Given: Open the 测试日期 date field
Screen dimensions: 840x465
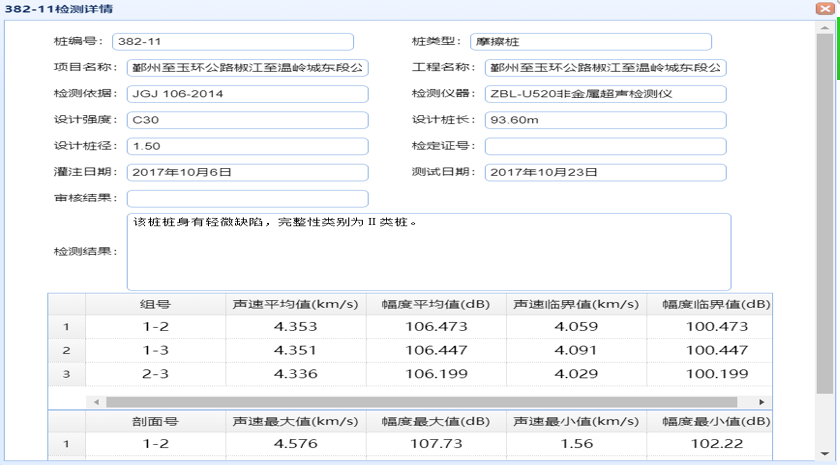Looking at the screenshot, I should pyautogui.click(x=605, y=172).
